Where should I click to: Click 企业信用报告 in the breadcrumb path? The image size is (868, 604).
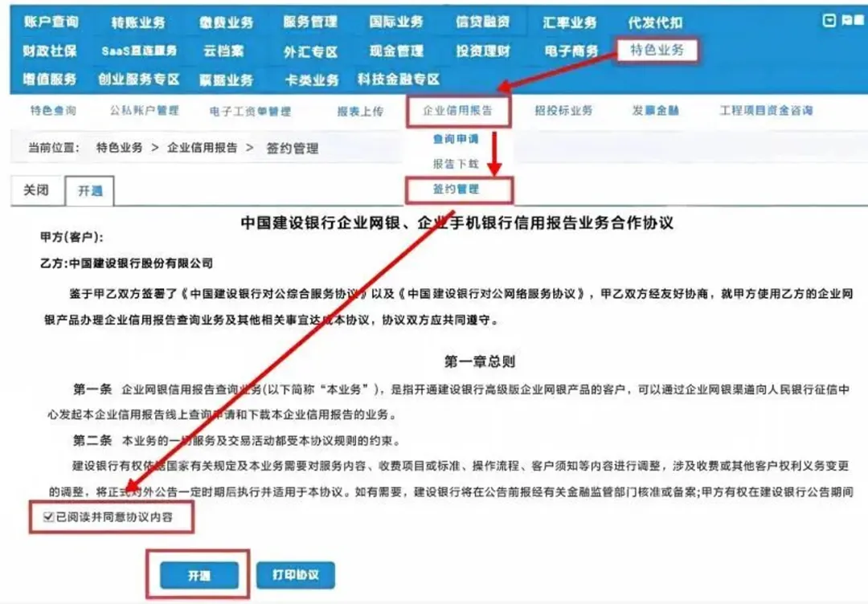203,148
